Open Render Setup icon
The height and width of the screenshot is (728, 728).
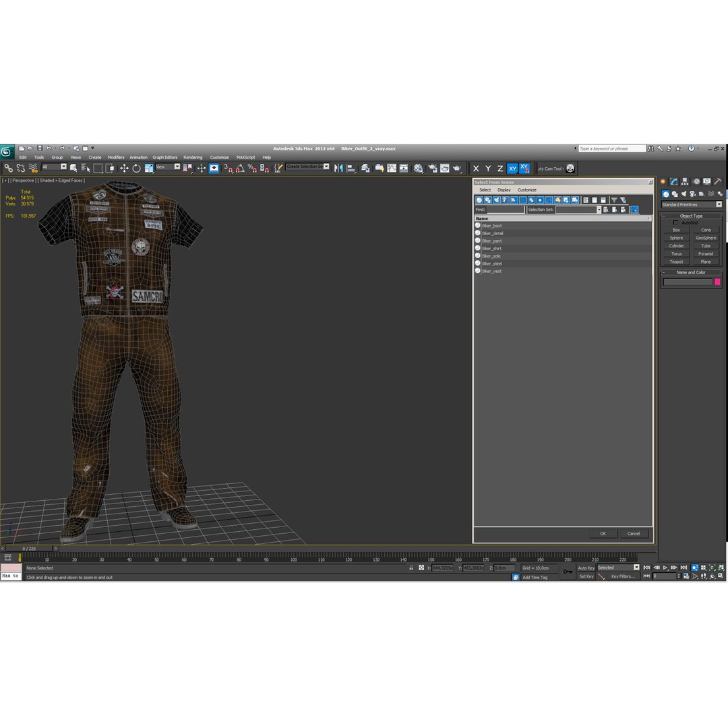432,168
